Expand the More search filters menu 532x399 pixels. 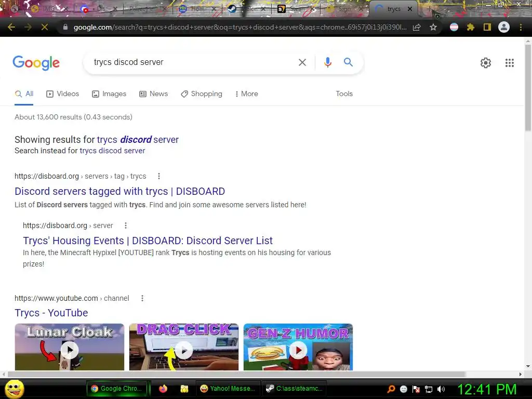(x=247, y=94)
